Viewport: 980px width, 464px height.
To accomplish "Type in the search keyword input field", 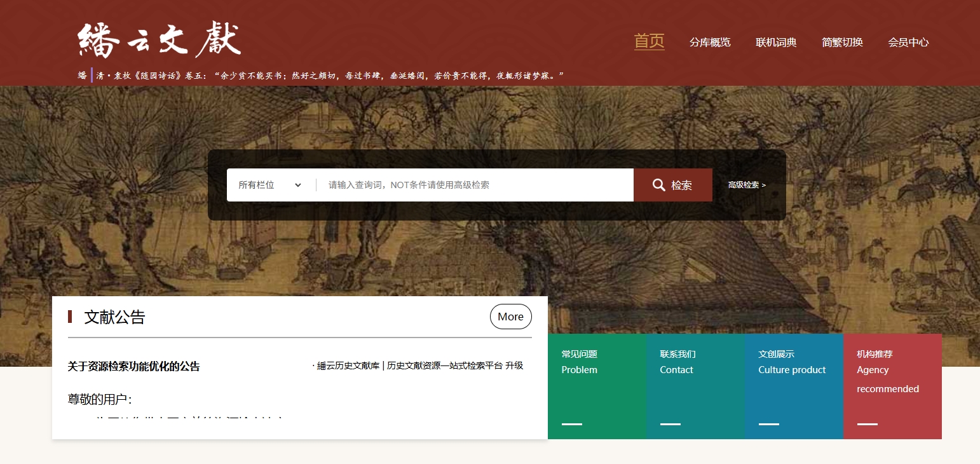I will pyautogui.click(x=473, y=185).
